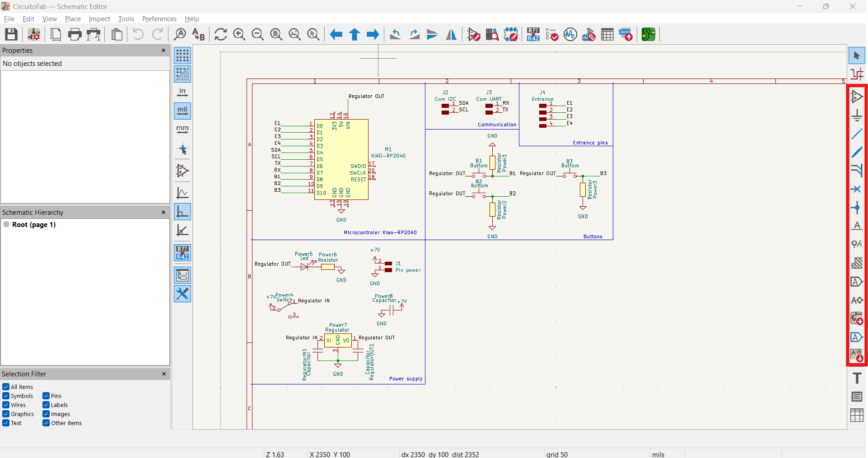Screen dimensions: 868x458
Task: Click Zoom to fit page
Action: click(276, 34)
